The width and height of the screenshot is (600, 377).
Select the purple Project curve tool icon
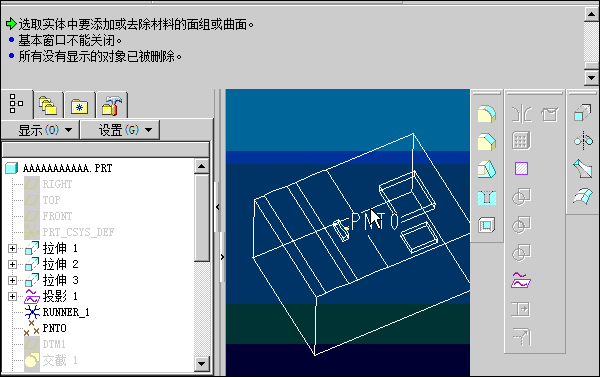tap(521, 281)
